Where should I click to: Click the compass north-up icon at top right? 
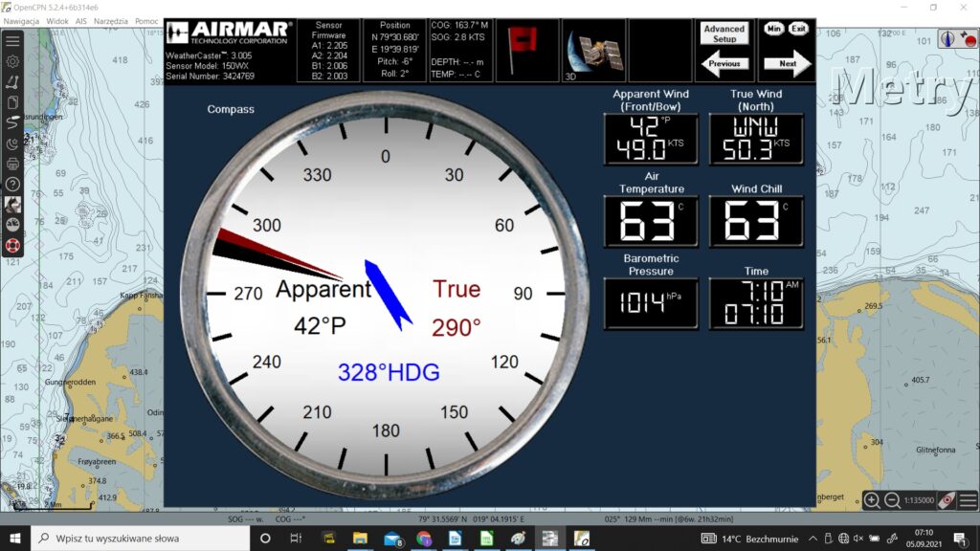(947, 38)
